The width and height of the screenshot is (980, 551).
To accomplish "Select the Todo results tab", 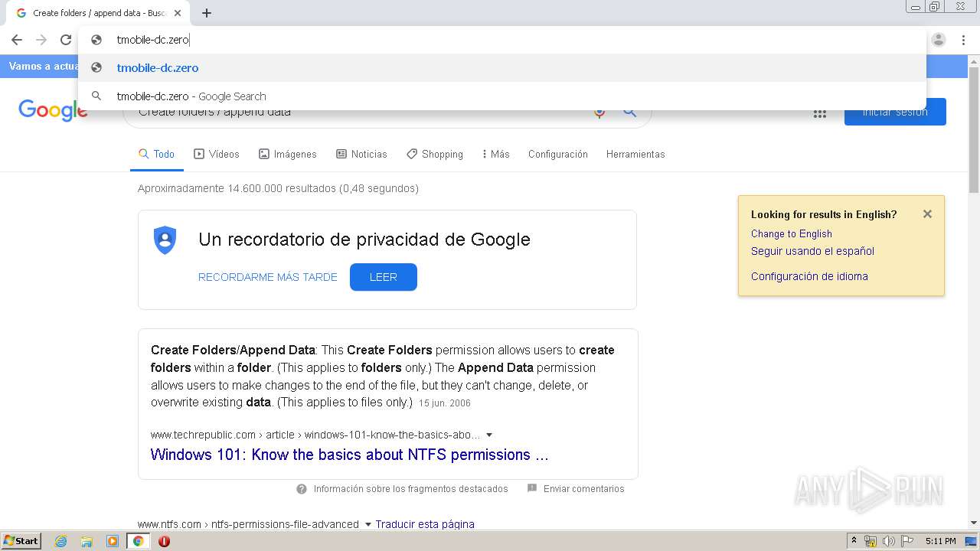I will pyautogui.click(x=157, y=154).
